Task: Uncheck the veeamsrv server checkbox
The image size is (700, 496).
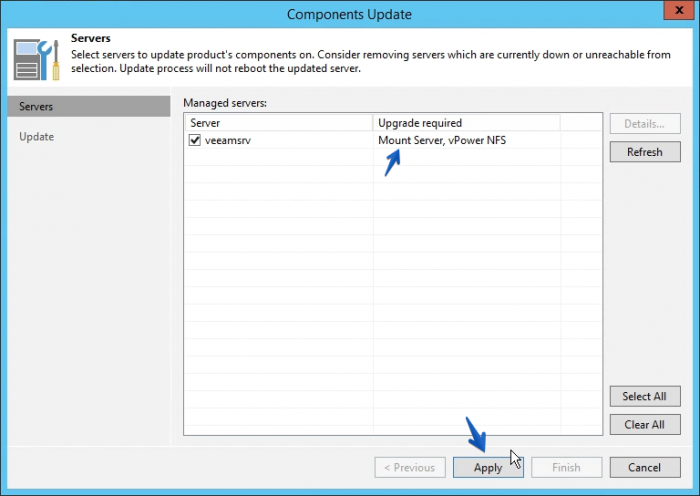Action: click(x=195, y=140)
